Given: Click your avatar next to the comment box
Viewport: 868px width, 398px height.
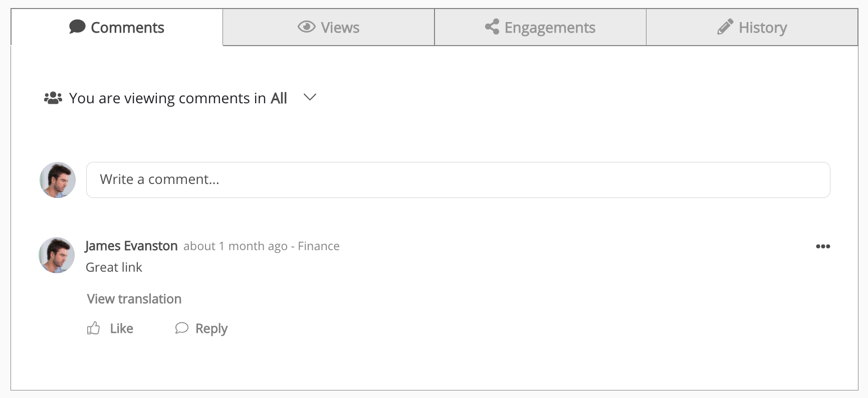Looking at the screenshot, I should (x=57, y=179).
